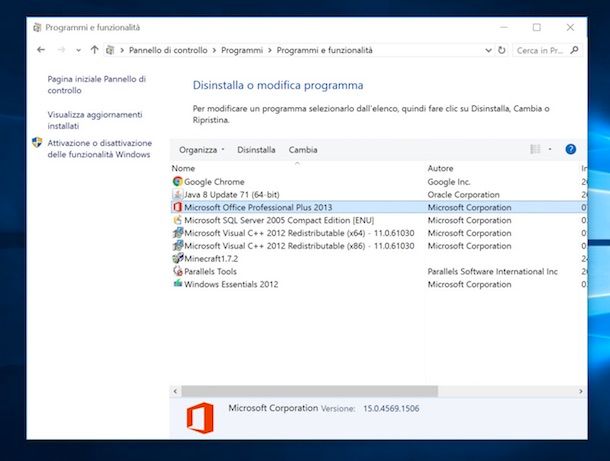Click 'Parallels Software International Inc' cell
The width and height of the screenshot is (610, 461).
[x=493, y=272]
